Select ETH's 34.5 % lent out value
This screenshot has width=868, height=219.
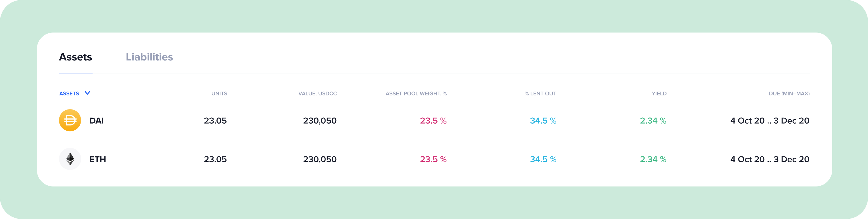click(x=543, y=159)
